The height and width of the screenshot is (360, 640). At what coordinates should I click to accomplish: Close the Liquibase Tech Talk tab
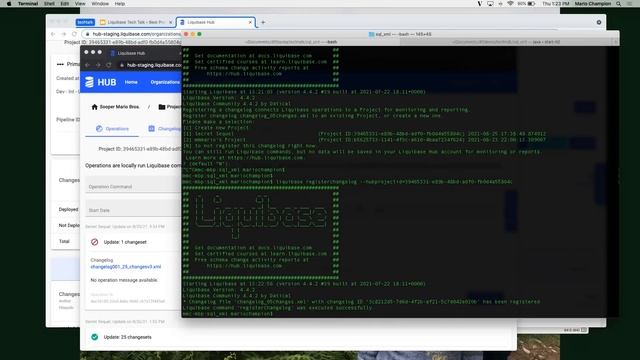[170, 22]
